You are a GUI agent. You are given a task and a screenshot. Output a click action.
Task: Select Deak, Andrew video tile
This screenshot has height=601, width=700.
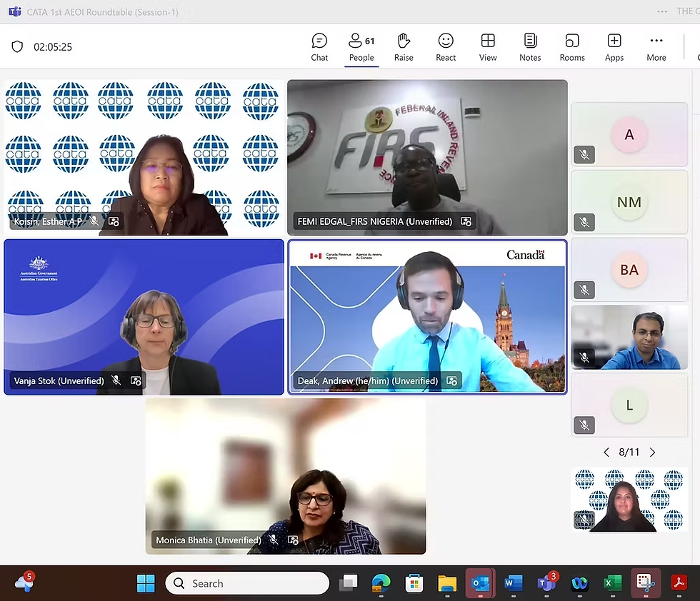pyautogui.click(x=427, y=317)
